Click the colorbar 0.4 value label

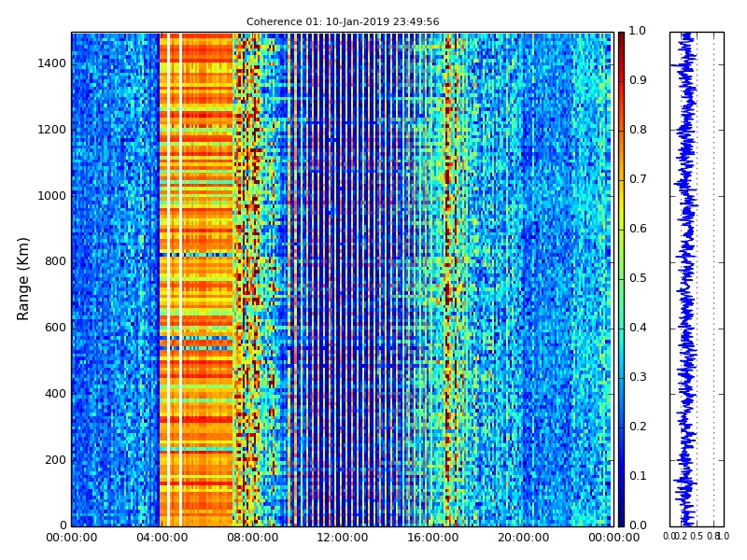638,329
